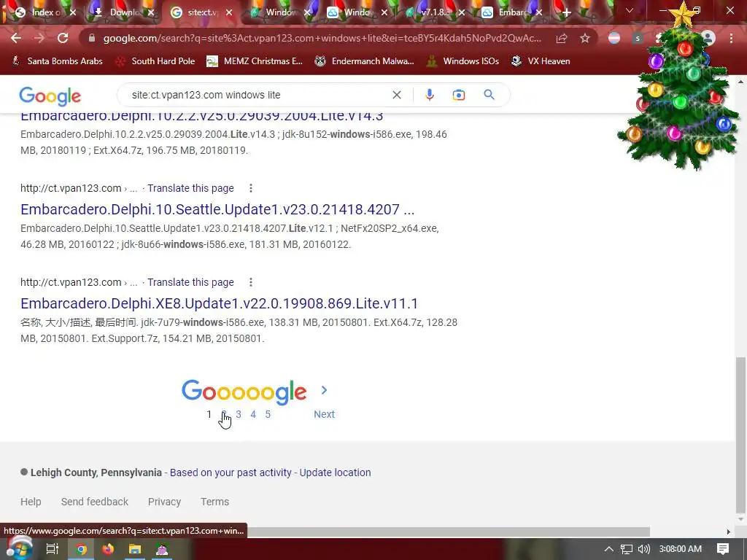Click 'Update location' link

click(x=335, y=472)
